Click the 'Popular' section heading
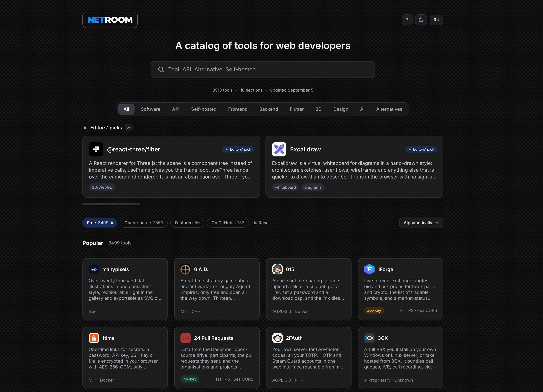This screenshot has width=543, height=392. click(x=93, y=243)
